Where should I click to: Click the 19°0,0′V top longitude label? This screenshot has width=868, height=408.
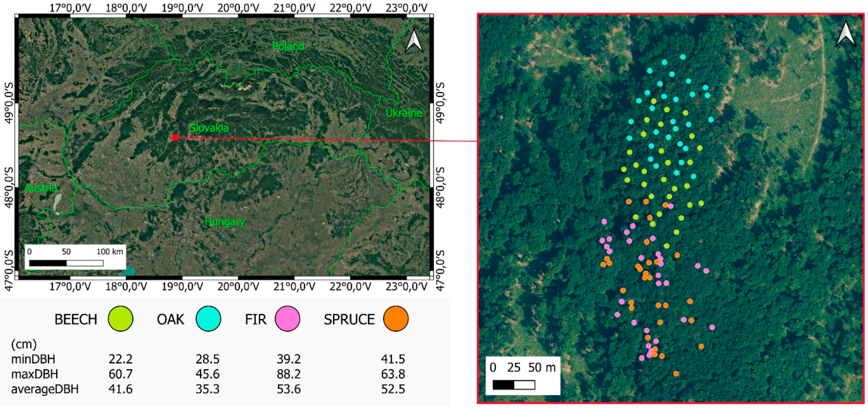(x=182, y=7)
